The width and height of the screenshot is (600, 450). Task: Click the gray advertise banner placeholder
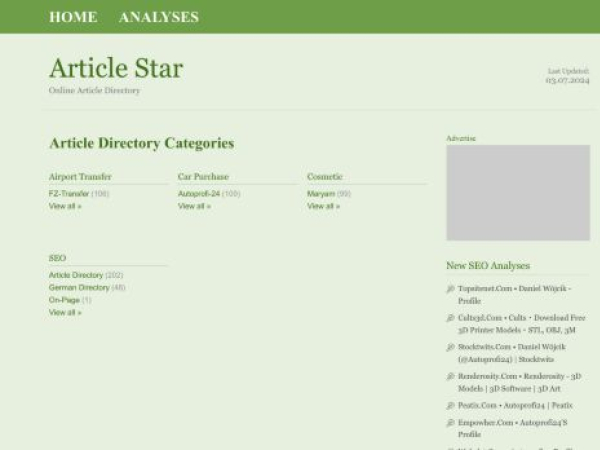click(517, 193)
